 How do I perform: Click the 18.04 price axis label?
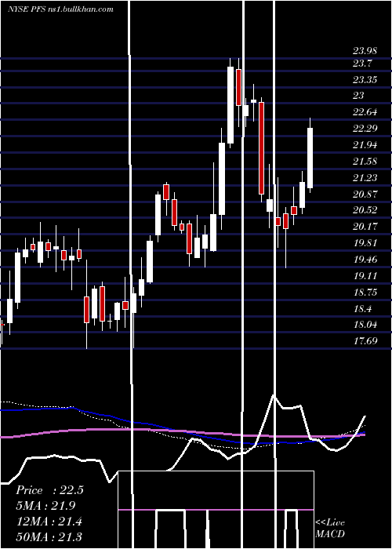[x=365, y=325]
